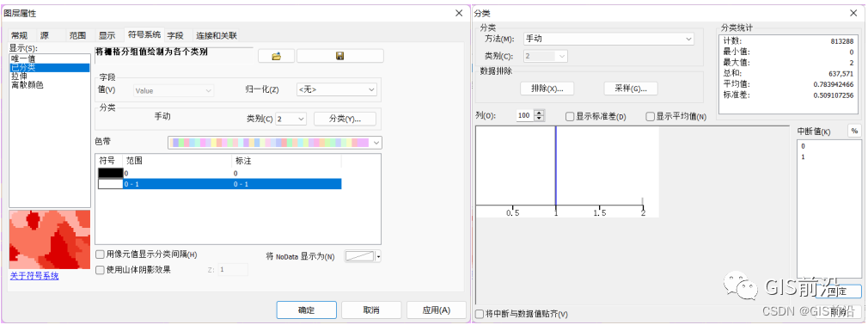Switch to the 范围 tab
Viewport: 868px width, 325px height.
(77, 35)
